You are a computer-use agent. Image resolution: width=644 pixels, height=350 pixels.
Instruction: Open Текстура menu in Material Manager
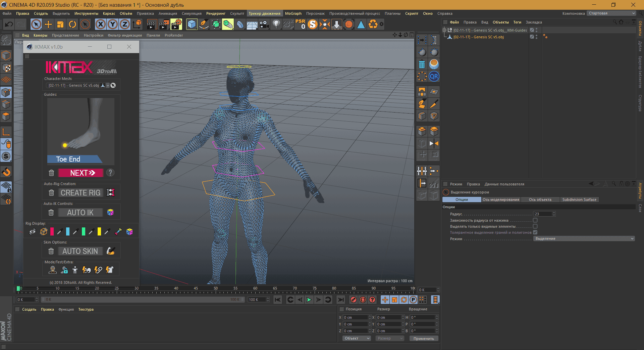tap(86, 309)
